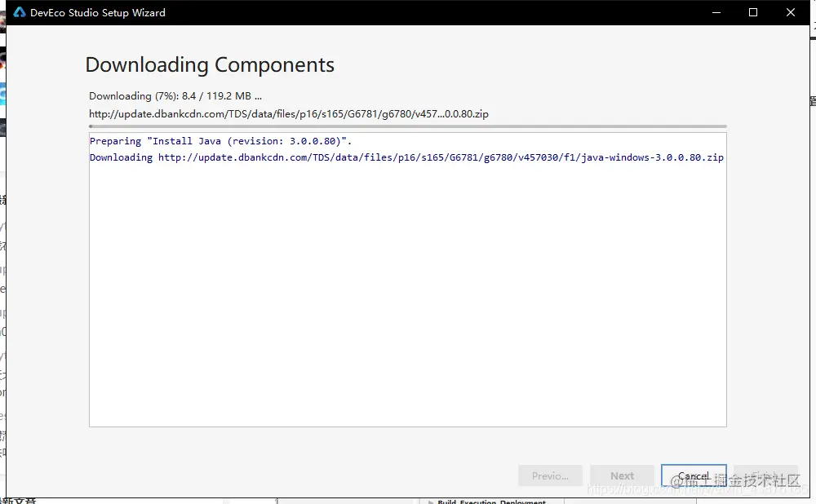The image size is (816, 504).
Task: Click the java-windows-3.0.0.80.zip download log line
Action: (x=406, y=157)
